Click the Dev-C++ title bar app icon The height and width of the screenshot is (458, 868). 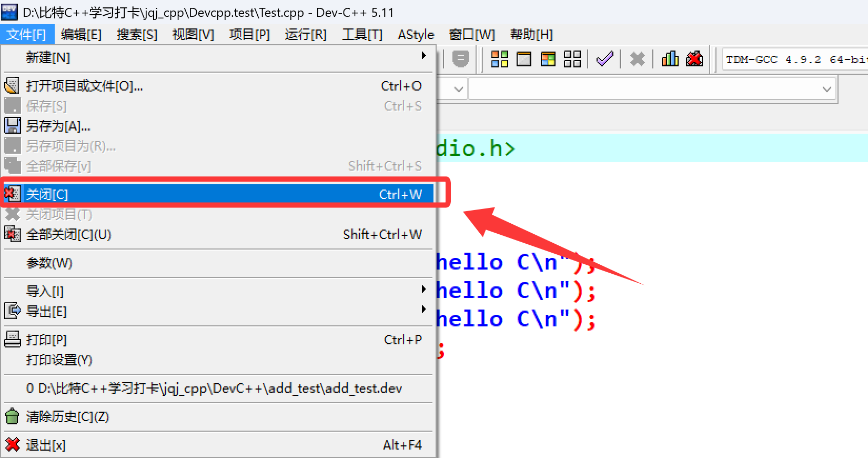[x=9, y=12]
